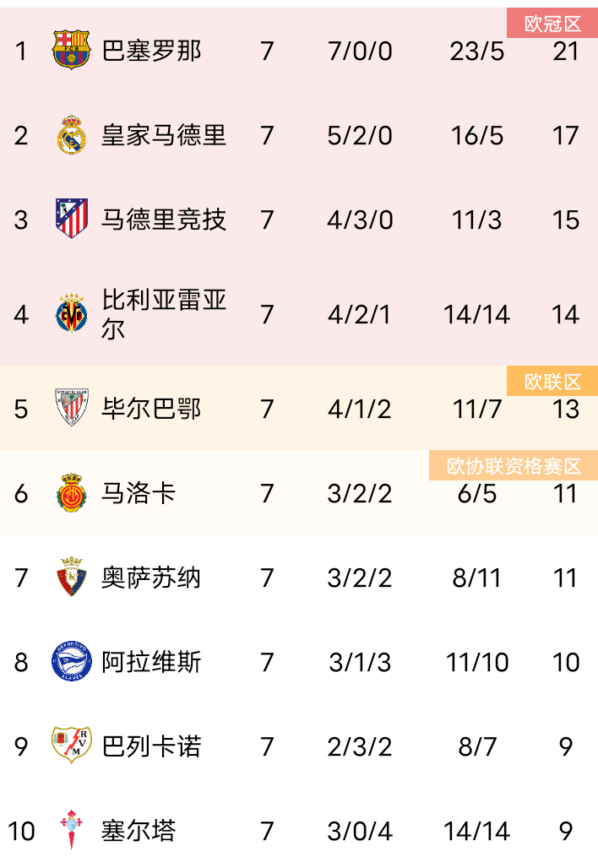The width and height of the screenshot is (598, 868).
Task: Click the Barcelona club crest
Action: 71,51
